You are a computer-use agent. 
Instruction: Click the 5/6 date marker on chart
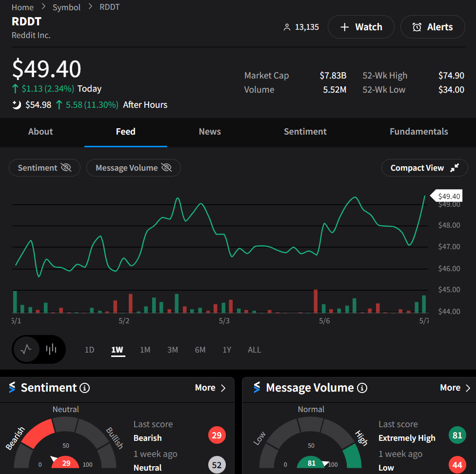click(x=324, y=321)
